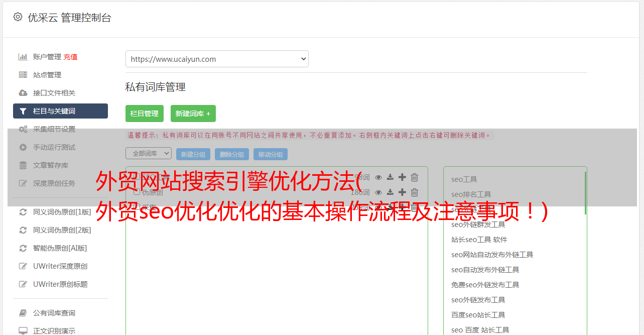Click the green 栏目管理 button
Image resolution: width=644 pixels, height=335 pixels.
(x=145, y=114)
